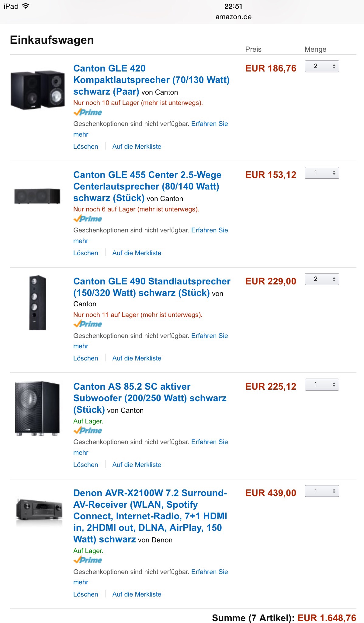This screenshot has width=364, height=623.
Task: Click the Canton GLE 420 speaker thumbnail
Action: pos(38,90)
